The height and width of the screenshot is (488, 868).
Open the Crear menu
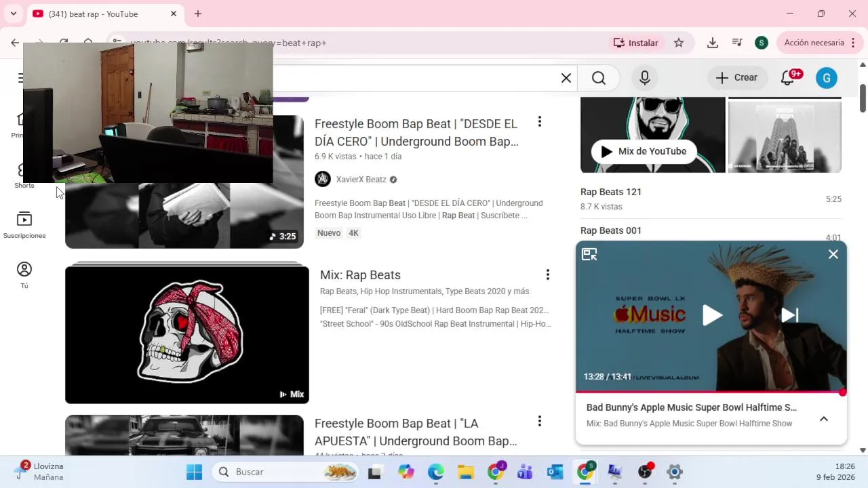click(738, 78)
